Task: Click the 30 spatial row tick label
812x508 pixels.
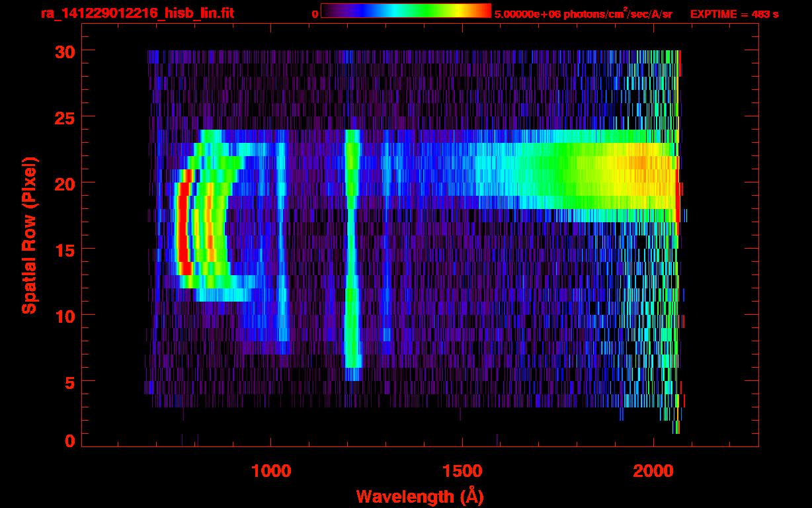Action: pyautogui.click(x=64, y=51)
